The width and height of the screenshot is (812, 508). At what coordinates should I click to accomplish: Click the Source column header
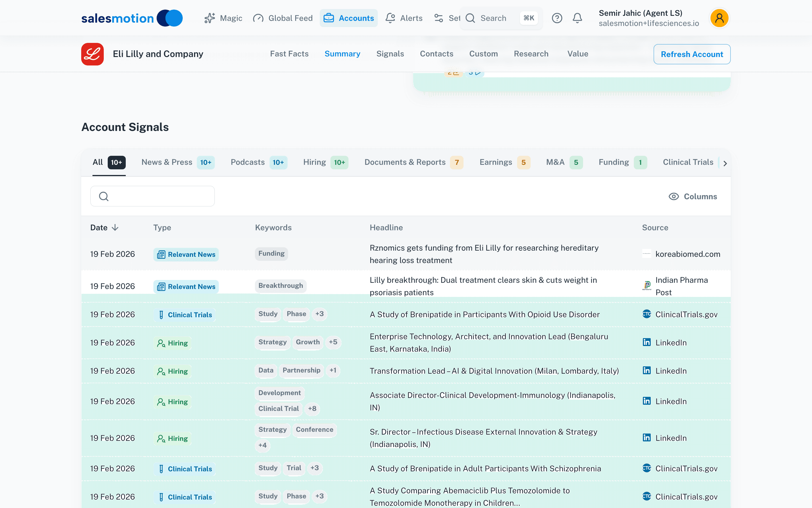click(x=655, y=228)
